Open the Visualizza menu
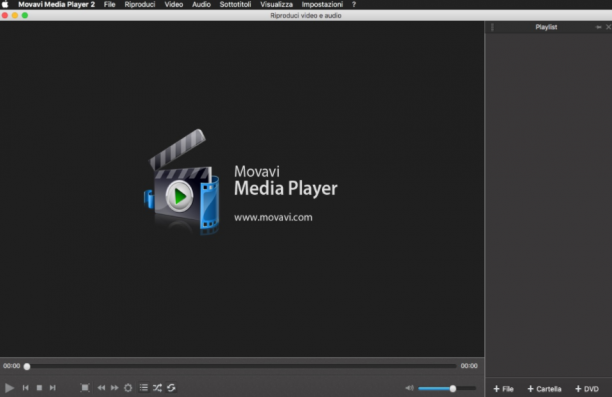 pyautogui.click(x=276, y=4)
